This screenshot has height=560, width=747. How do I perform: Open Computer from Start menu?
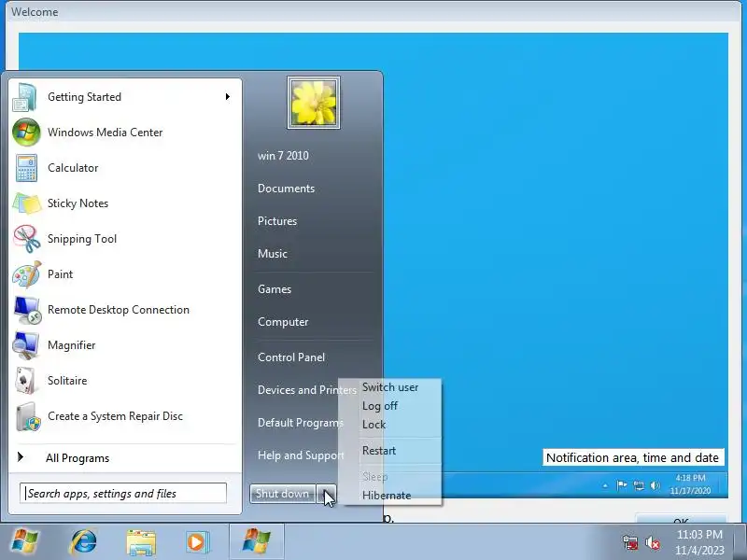283,322
